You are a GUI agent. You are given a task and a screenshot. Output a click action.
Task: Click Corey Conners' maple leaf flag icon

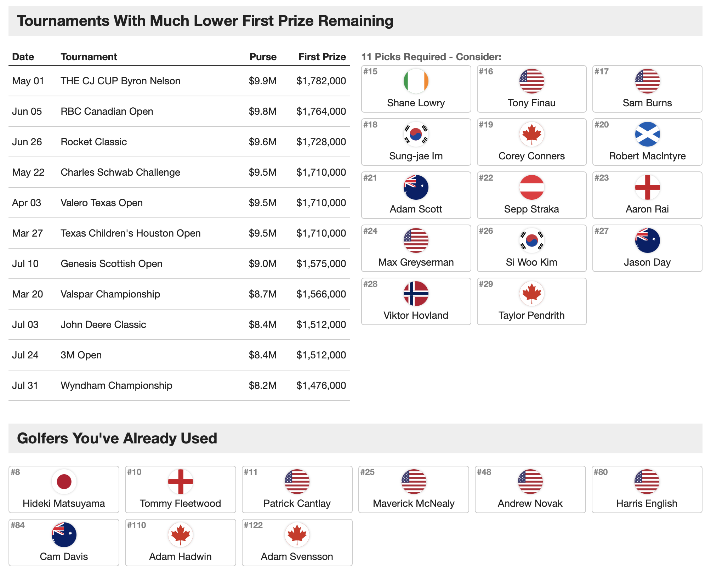(x=531, y=134)
